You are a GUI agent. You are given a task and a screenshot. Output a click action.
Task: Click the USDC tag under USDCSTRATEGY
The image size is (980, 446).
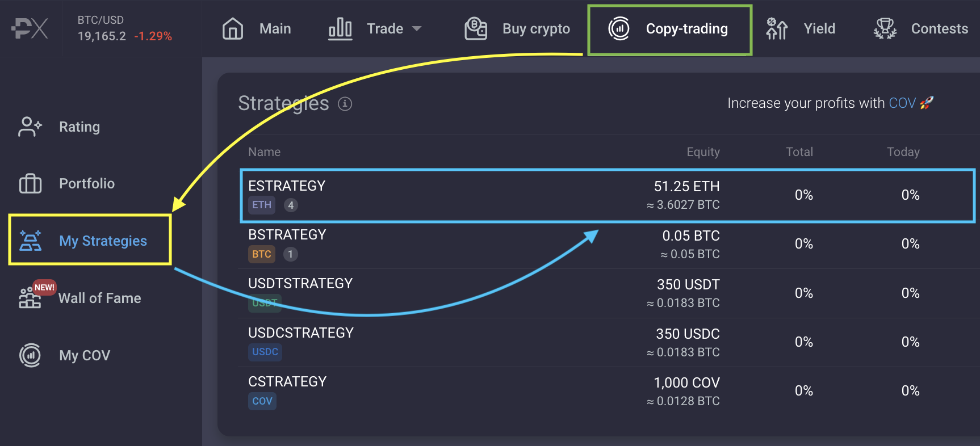click(x=265, y=352)
